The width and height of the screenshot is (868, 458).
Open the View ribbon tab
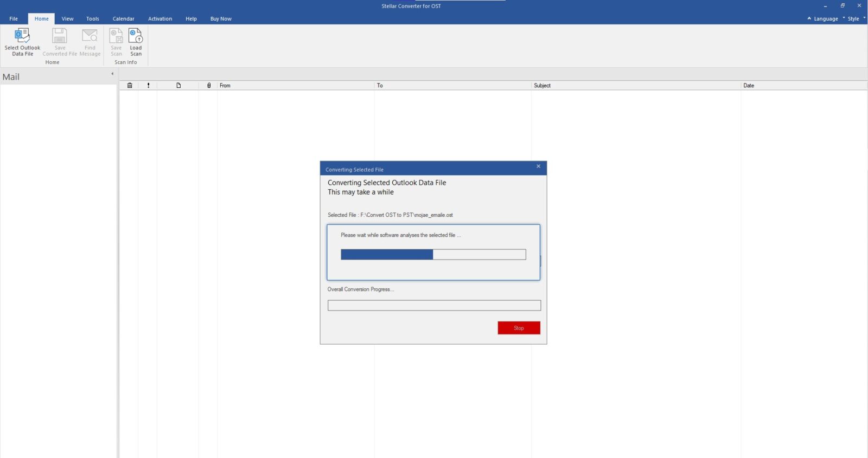coord(67,18)
